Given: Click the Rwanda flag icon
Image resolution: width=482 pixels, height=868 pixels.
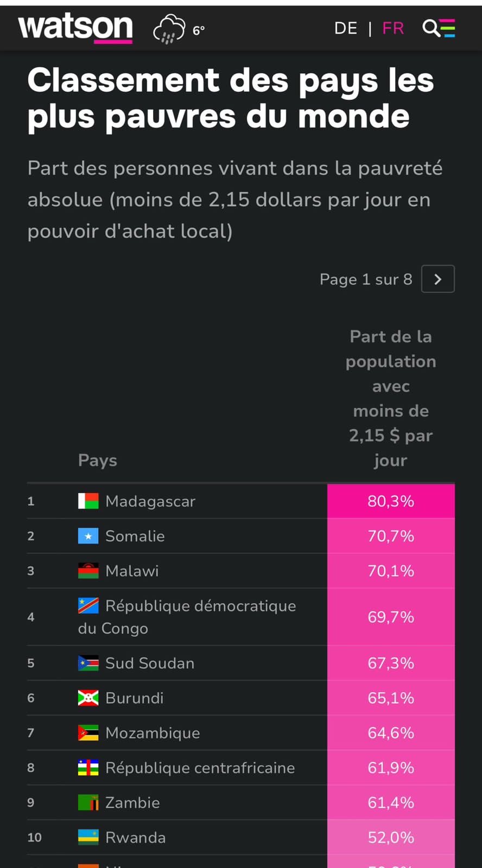Looking at the screenshot, I should coord(88,837).
